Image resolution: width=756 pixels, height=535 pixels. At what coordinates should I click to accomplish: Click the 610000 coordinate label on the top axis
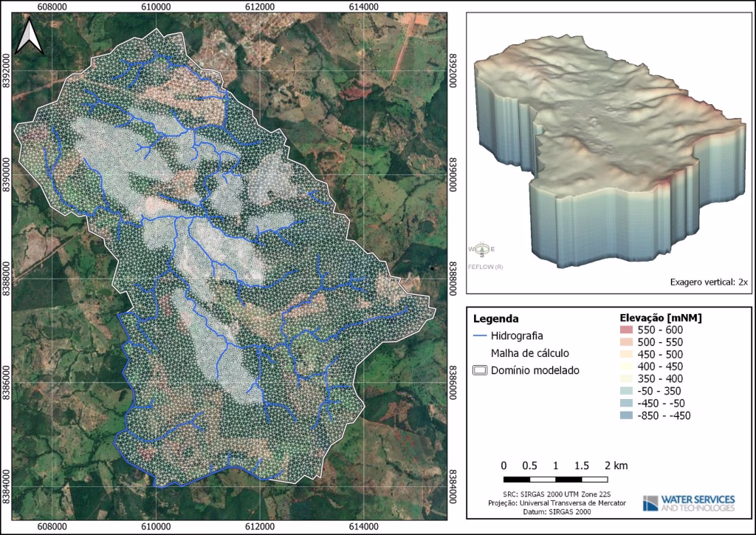[156, 5]
